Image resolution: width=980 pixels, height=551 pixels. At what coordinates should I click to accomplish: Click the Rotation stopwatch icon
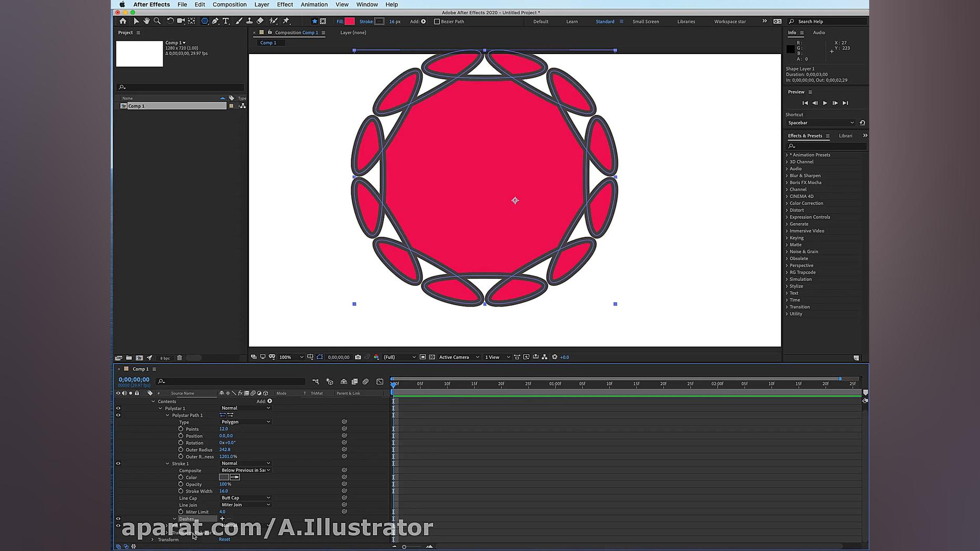click(181, 442)
